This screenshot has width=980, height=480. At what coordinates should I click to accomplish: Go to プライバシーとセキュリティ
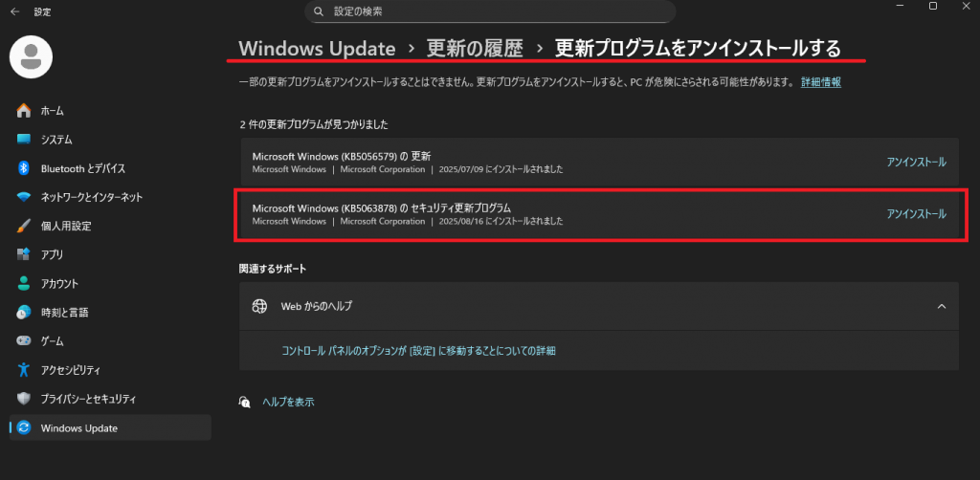(110, 399)
